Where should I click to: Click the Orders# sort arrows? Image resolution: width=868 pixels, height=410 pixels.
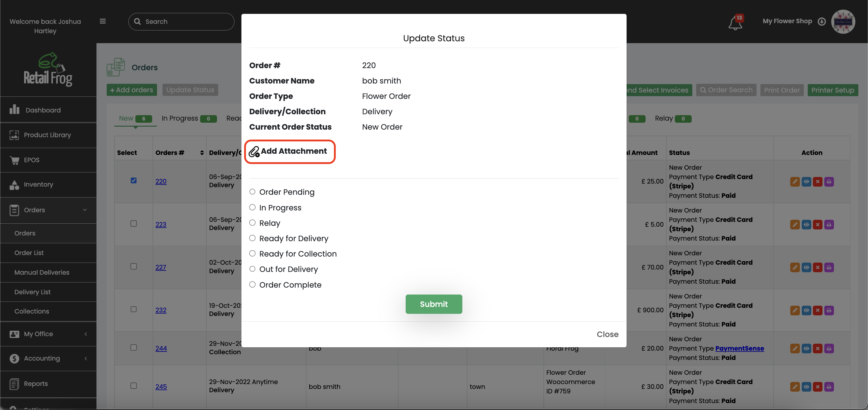click(202, 153)
